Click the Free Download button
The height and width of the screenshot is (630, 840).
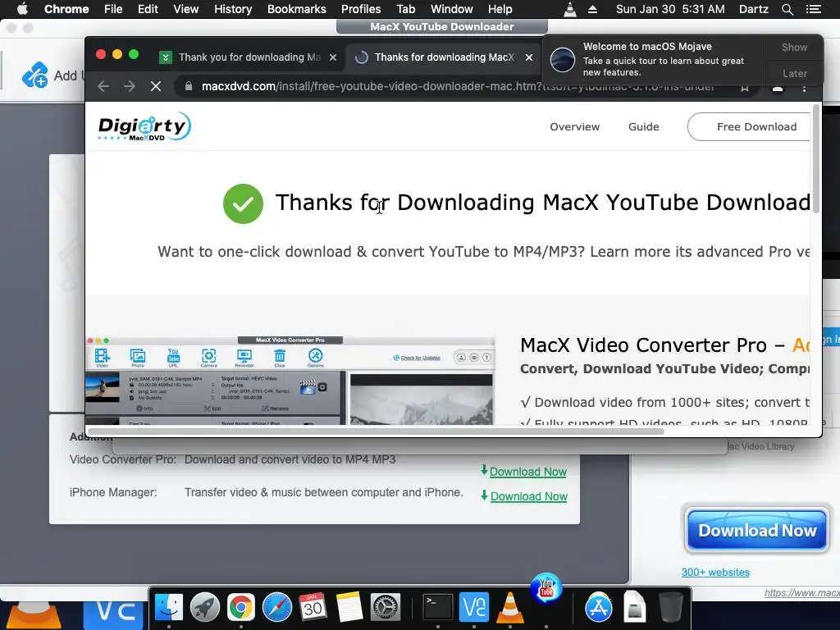click(749, 127)
